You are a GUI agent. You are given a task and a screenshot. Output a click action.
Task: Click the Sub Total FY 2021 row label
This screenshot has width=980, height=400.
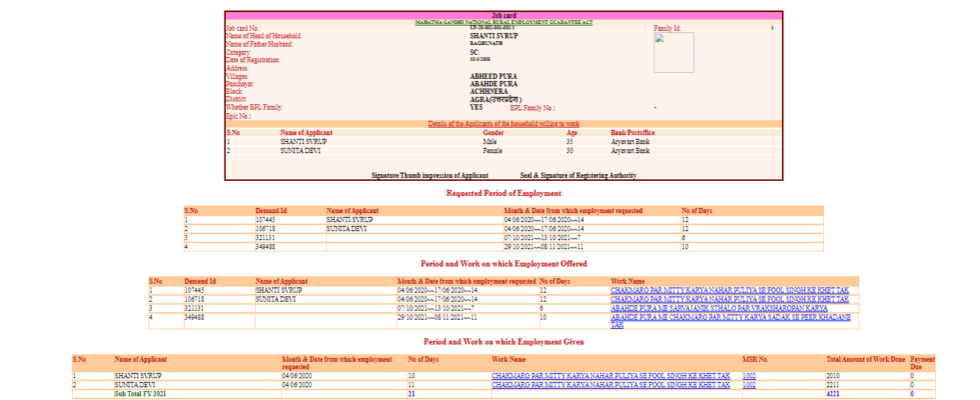pos(138,394)
